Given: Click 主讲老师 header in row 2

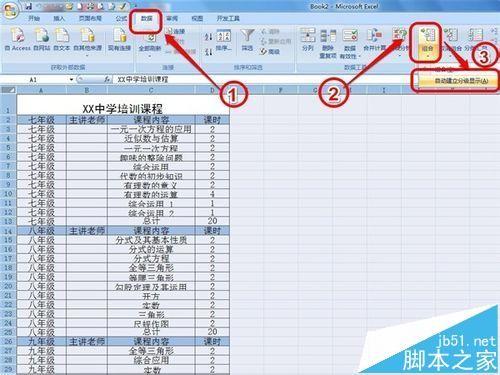Looking at the screenshot, I should (x=87, y=120).
